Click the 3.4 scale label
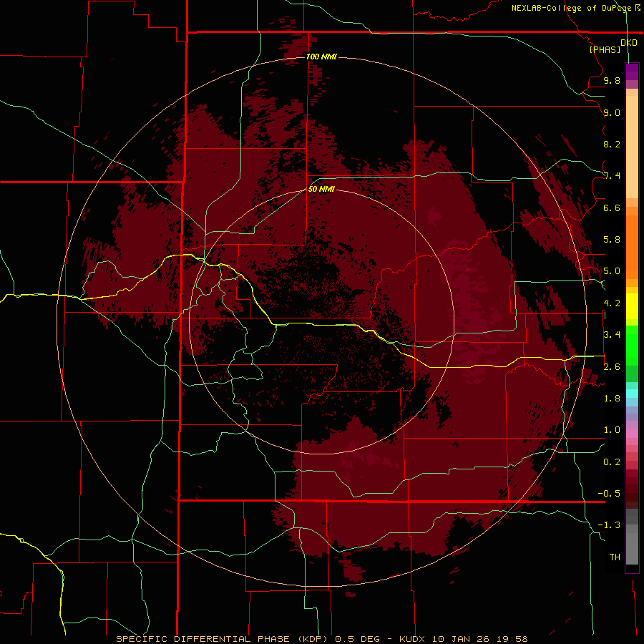The height and width of the screenshot is (644, 644). coord(612,335)
